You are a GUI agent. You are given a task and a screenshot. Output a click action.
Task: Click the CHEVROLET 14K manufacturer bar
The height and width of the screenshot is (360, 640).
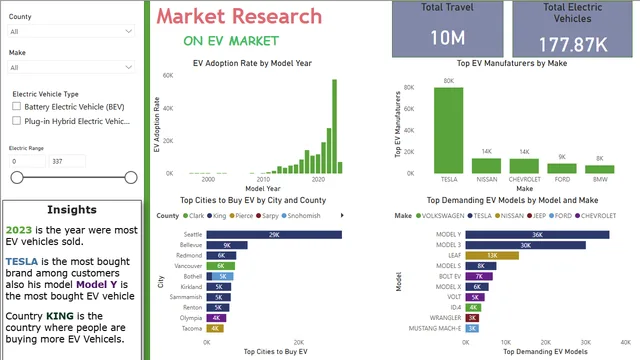point(524,166)
